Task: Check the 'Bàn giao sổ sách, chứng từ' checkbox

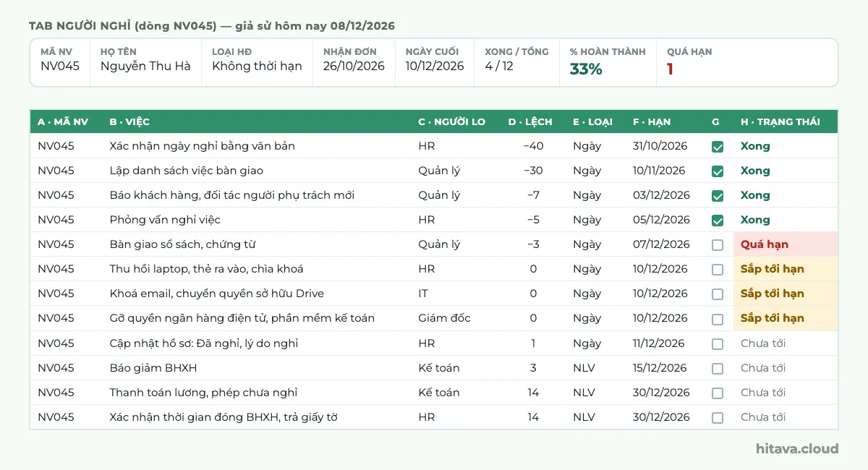Action: pos(718,245)
